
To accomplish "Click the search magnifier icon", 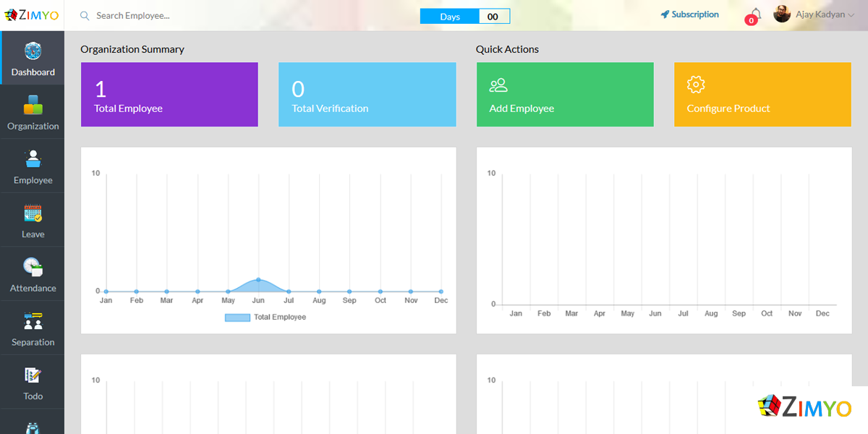I will coord(85,16).
